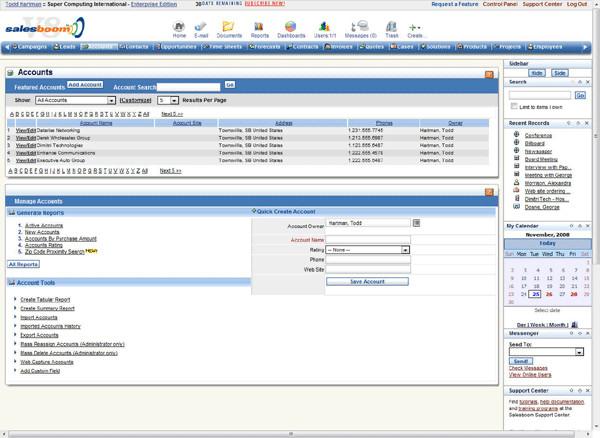Click the salesboom logo

pyautogui.click(x=45, y=28)
